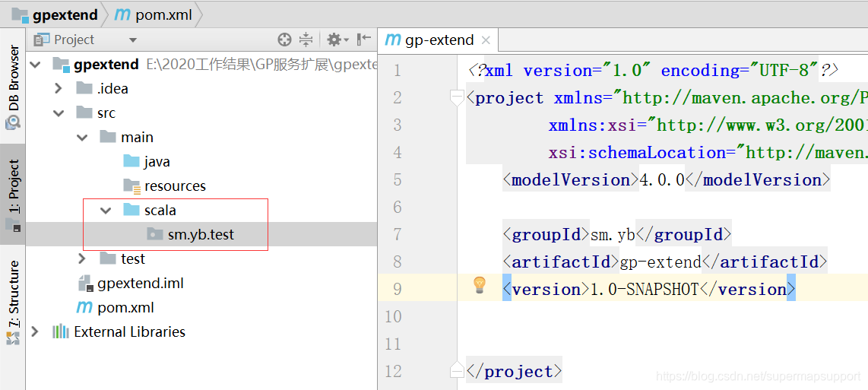Close the gp-extend editor tab
The image size is (868, 390).
coord(486,40)
